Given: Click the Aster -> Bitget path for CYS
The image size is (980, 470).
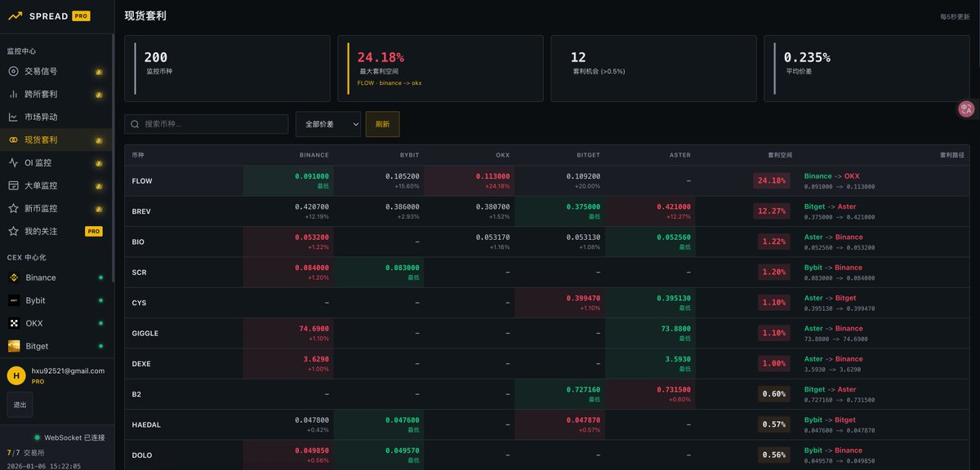Looking at the screenshot, I should coord(830,298).
